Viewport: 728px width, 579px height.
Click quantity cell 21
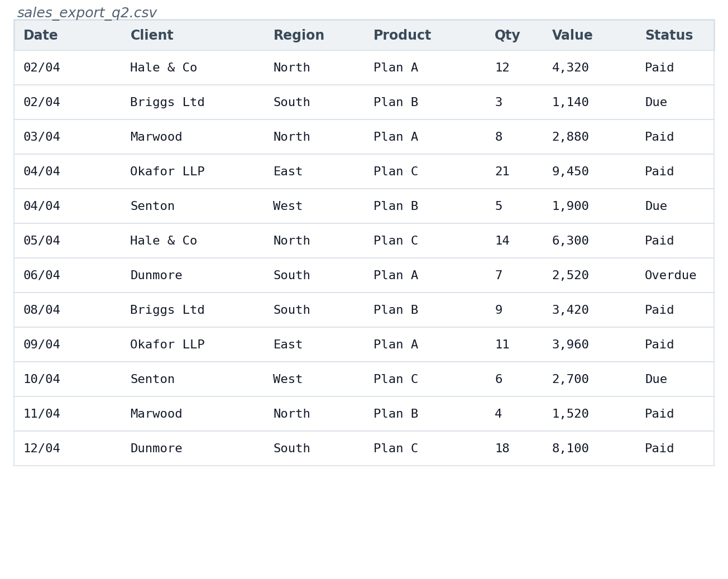502,172
